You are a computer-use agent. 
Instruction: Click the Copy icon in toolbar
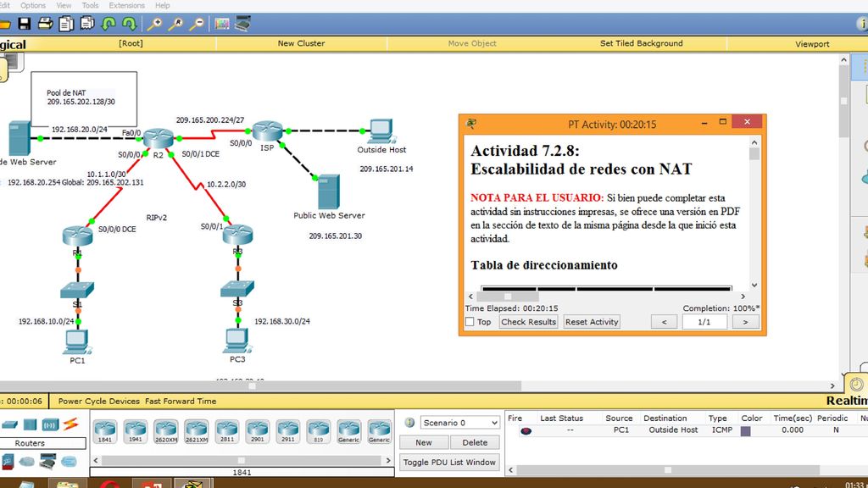click(x=66, y=24)
